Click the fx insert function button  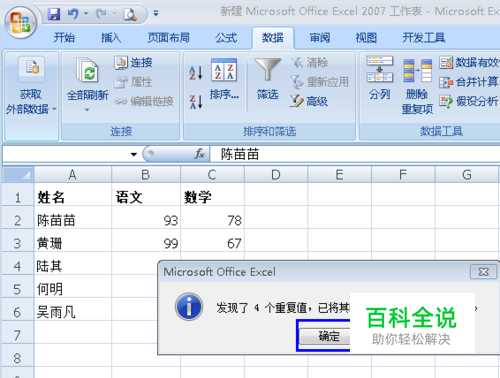[x=200, y=154]
